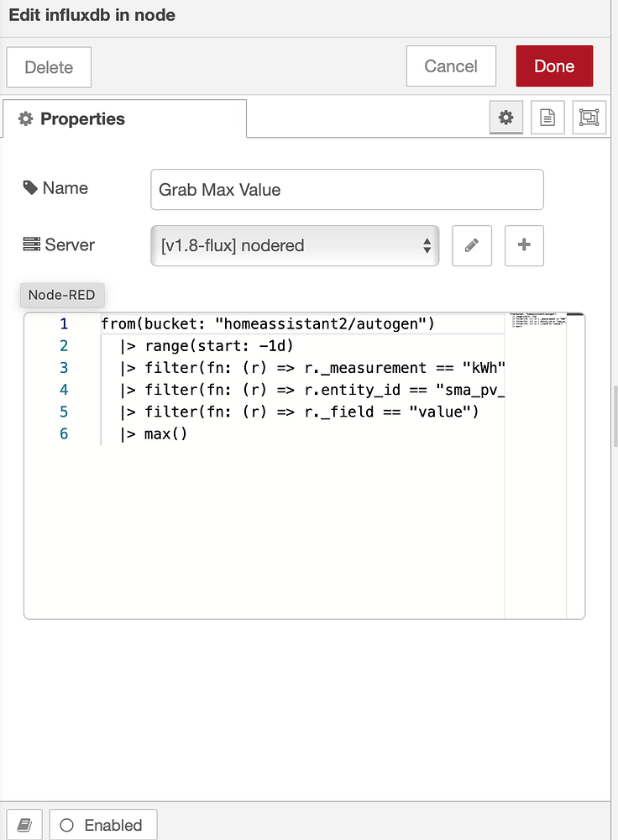Cancel editing the influxdb node
Viewport: 618px width, 840px height.
[x=451, y=66]
